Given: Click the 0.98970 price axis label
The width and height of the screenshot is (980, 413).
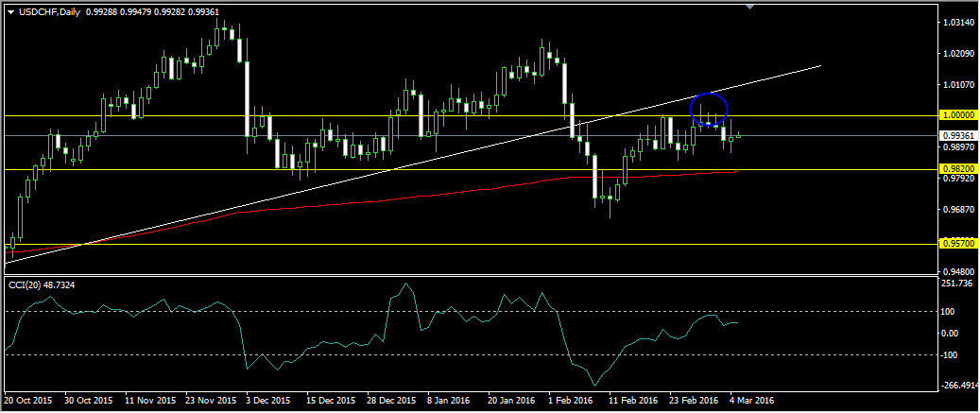Looking at the screenshot, I should pyautogui.click(x=959, y=147).
